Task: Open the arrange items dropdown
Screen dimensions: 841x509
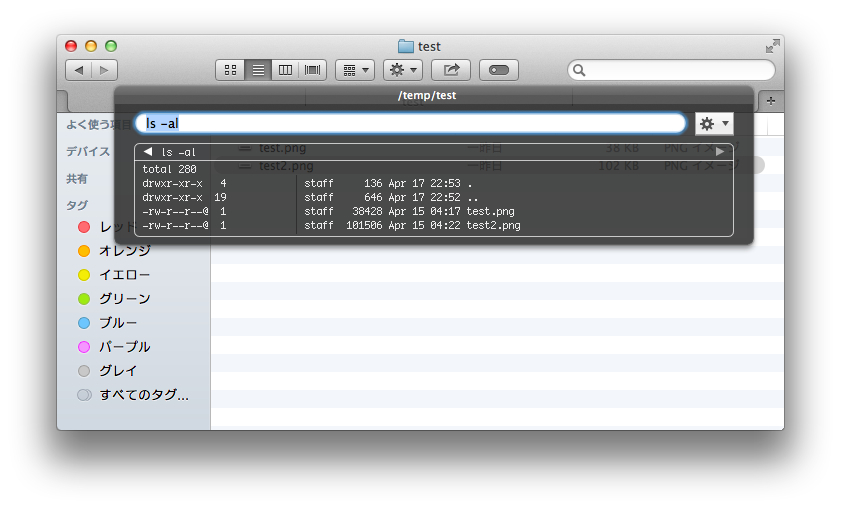Action: point(355,70)
